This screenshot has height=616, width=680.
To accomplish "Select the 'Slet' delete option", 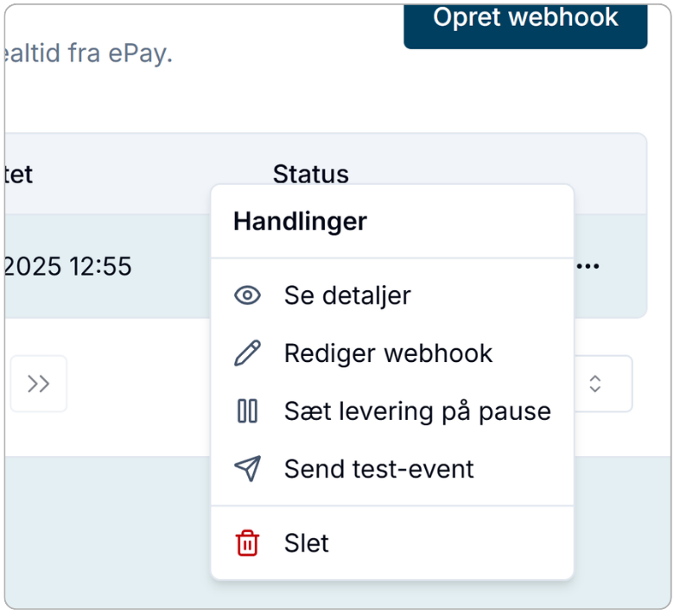I will pyautogui.click(x=307, y=543).
